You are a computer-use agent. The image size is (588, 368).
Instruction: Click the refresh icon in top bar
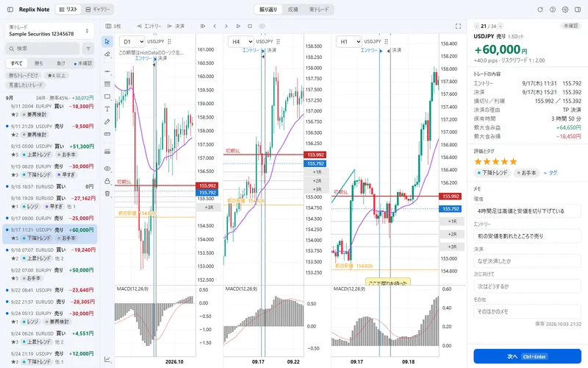coord(540,10)
